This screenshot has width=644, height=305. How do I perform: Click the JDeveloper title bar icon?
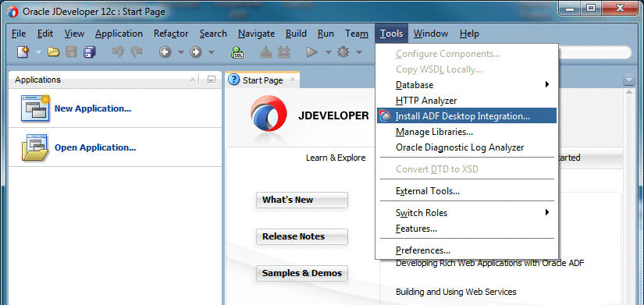[x=12, y=12]
